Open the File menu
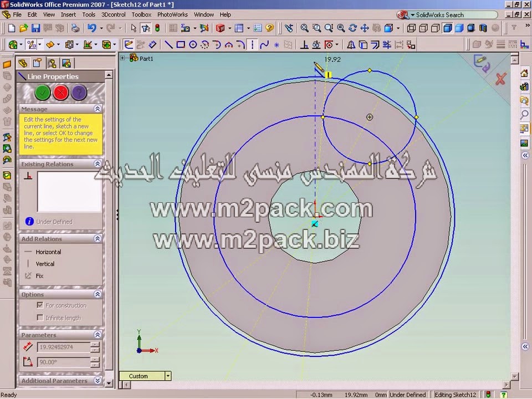This screenshot has height=399, width=532. [17, 14]
